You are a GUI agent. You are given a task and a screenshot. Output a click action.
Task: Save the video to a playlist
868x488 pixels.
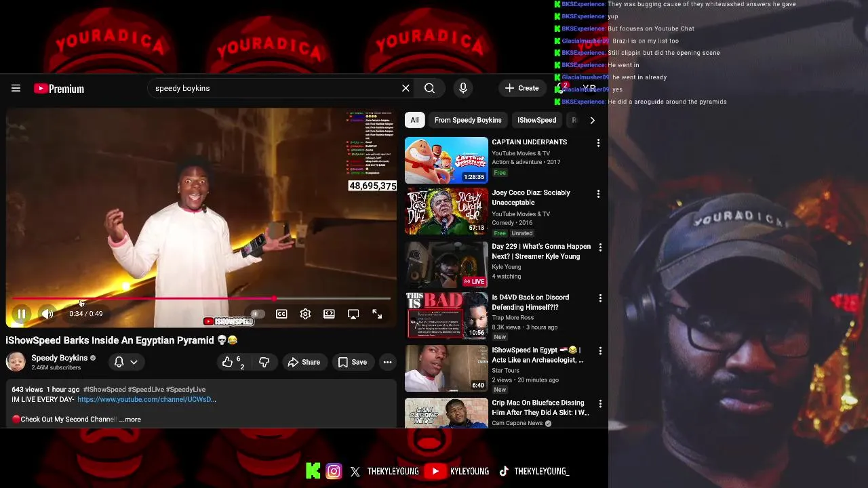click(x=353, y=363)
